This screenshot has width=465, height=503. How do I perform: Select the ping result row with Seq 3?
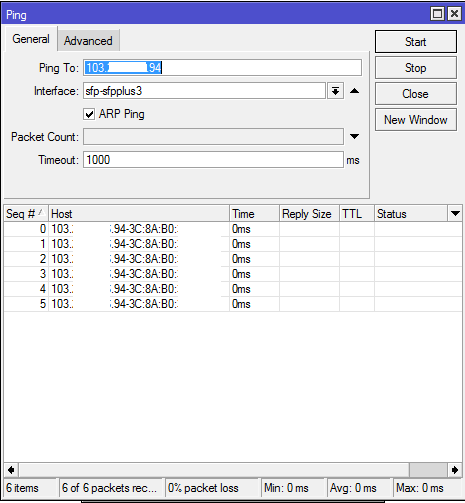(233, 274)
